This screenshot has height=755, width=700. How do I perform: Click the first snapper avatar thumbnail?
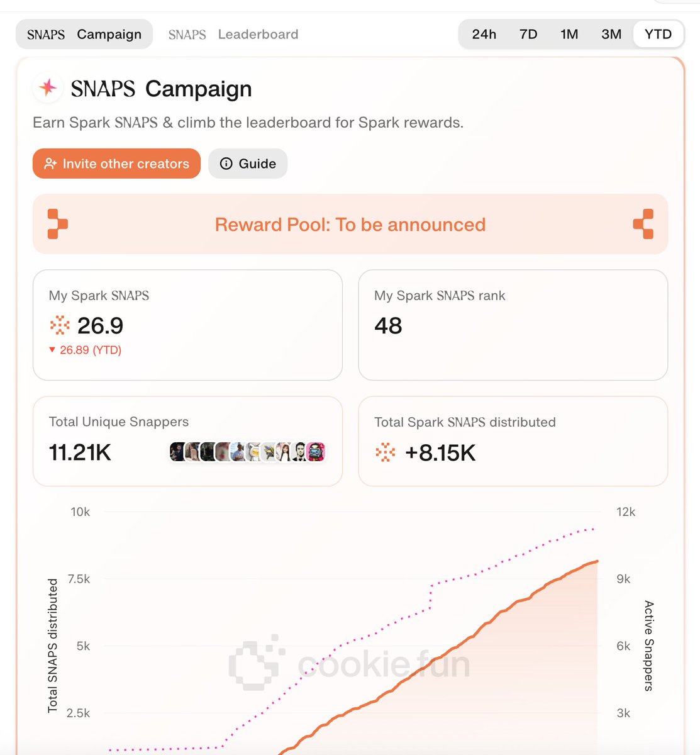pyautogui.click(x=178, y=452)
